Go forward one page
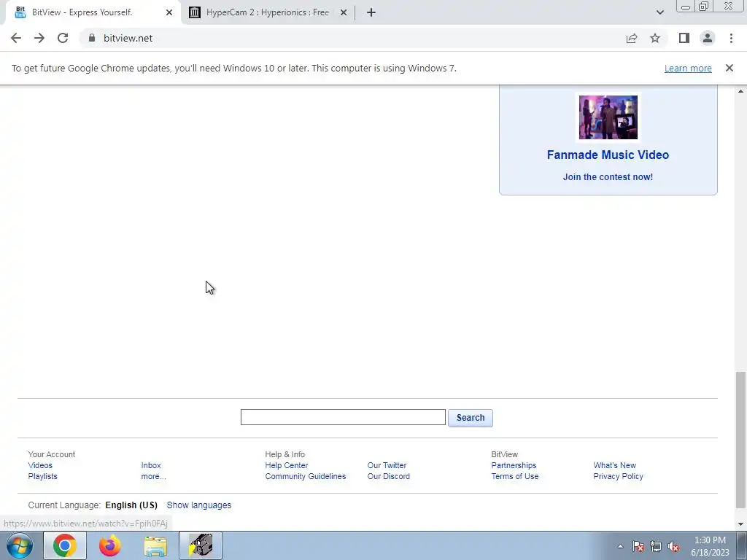The height and width of the screenshot is (560, 747). coord(39,38)
